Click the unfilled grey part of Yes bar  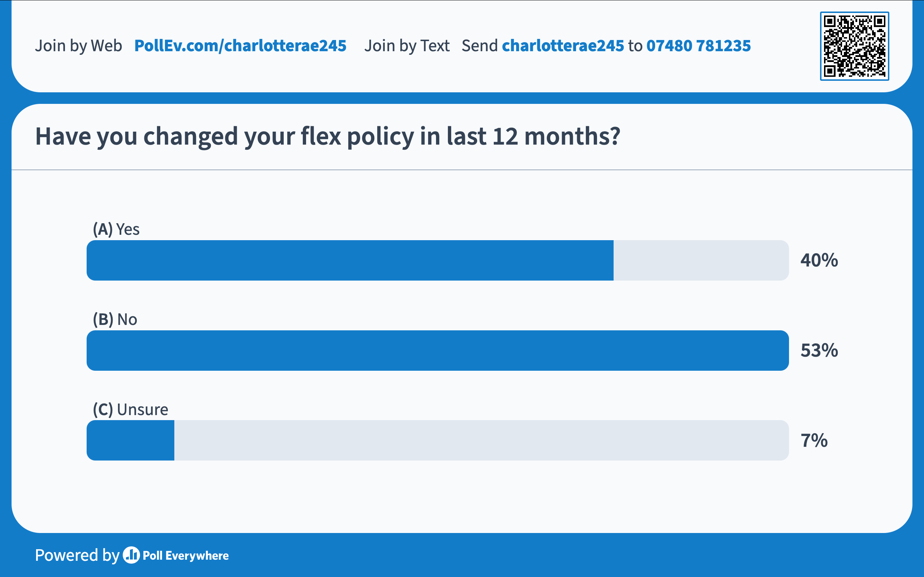tap(701, 260)
